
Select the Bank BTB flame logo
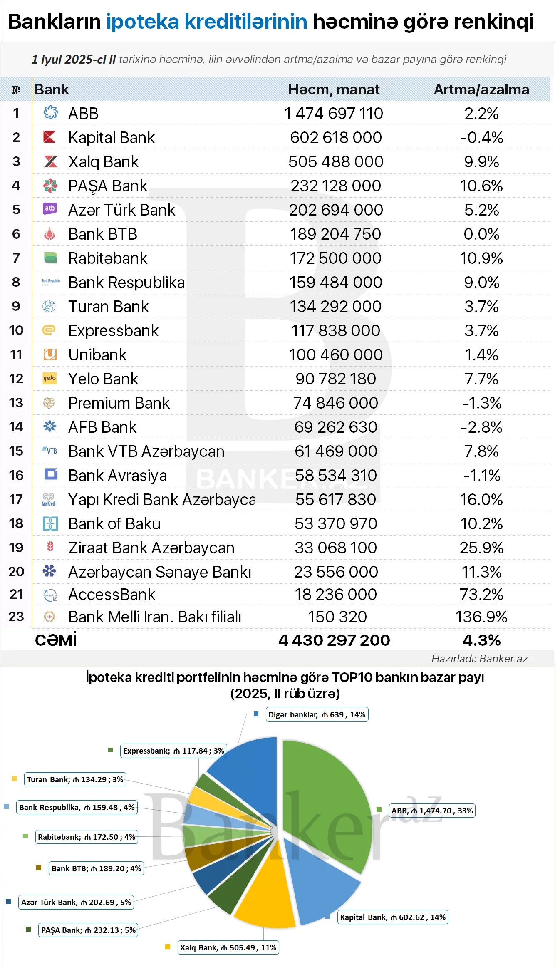pos(50,233)
